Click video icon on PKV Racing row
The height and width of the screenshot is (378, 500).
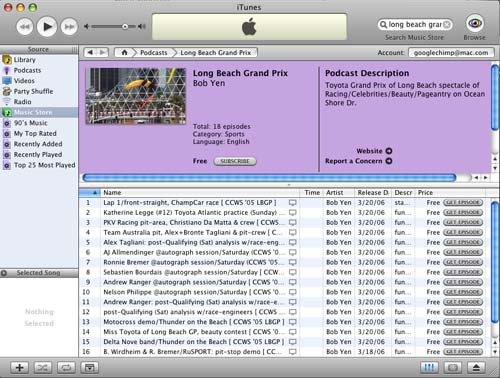pyautogui.click(x=292, y=223)
